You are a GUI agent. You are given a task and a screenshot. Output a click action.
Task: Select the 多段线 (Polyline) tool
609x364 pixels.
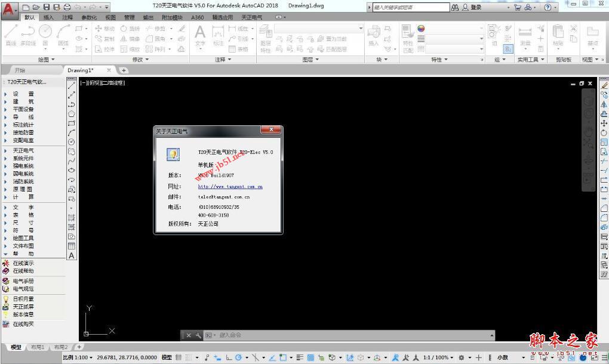click(28, 35)
